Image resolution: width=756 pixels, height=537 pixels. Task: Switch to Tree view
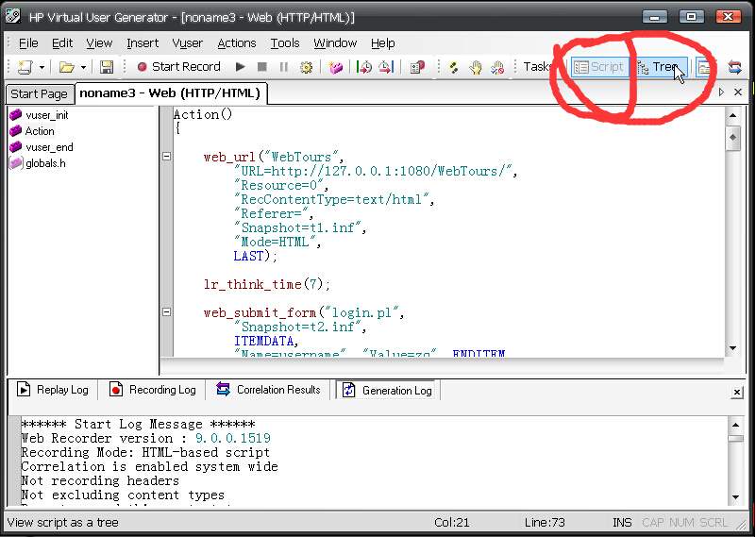click(x=660, y=67)
